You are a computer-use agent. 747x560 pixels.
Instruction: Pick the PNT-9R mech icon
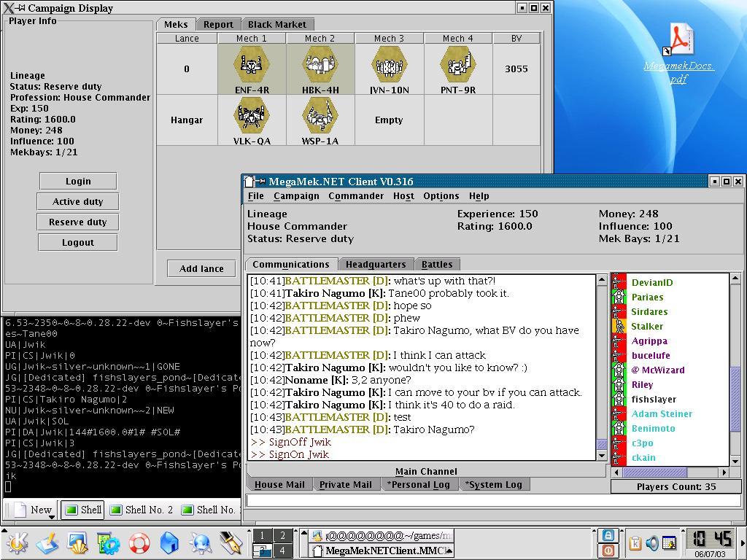(x=457, y=66)
